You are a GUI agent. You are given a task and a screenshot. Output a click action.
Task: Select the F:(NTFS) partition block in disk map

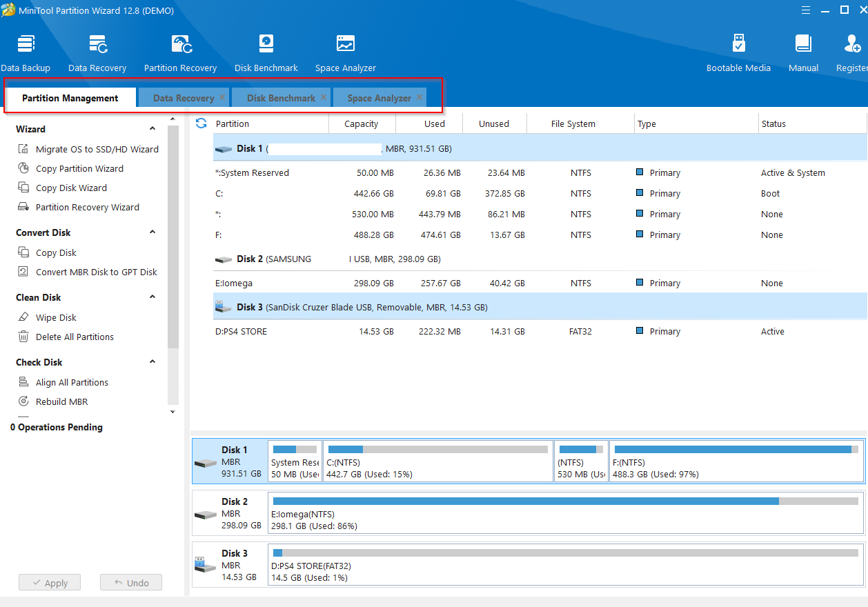[x=736, y=461]
